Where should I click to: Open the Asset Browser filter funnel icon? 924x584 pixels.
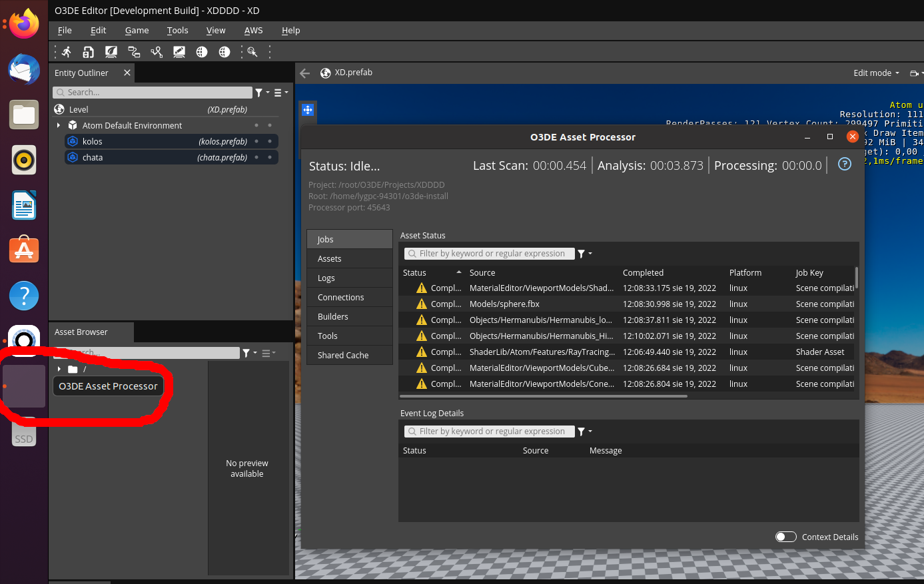[247, 353]
